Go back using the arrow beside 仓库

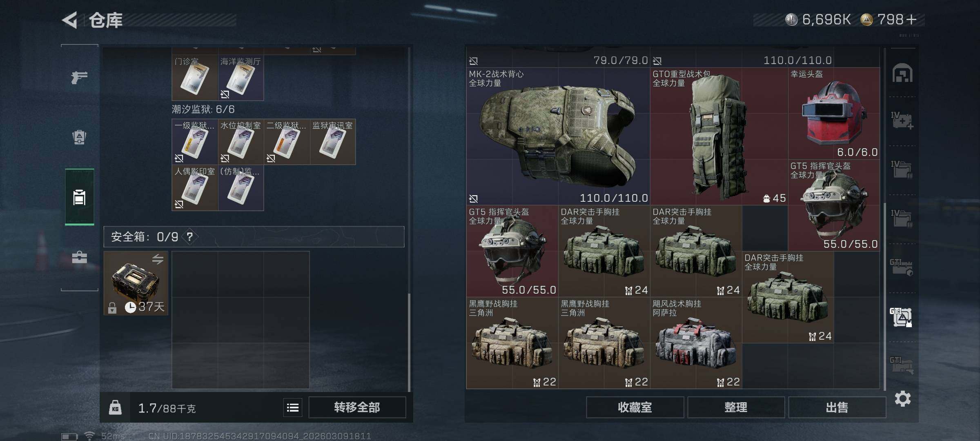coord(70,20)
